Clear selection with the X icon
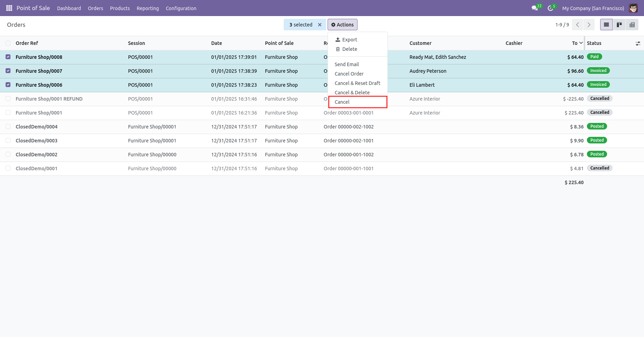The width and height of the screenshot is (644, 337). tap(320, 25)
